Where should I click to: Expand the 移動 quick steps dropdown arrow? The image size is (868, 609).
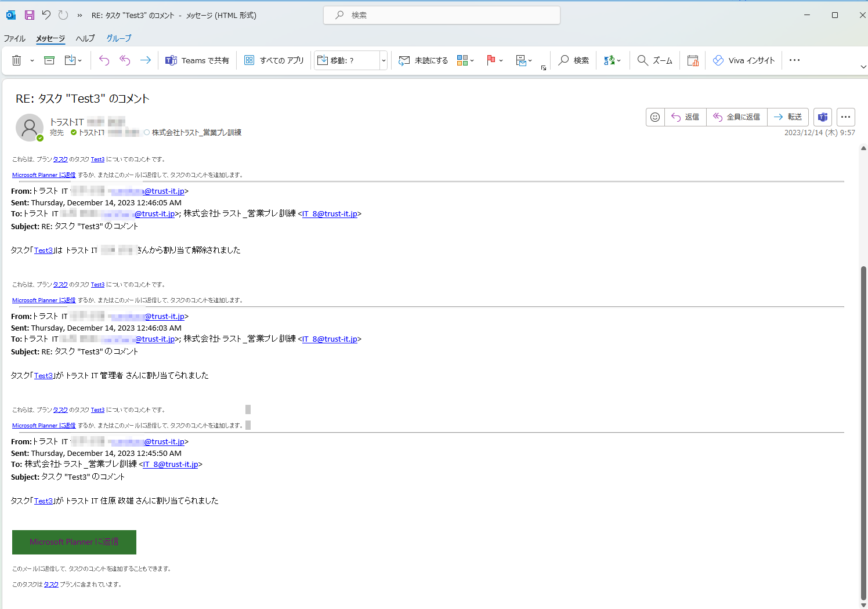pyautogui.click(x=384, y=60)
